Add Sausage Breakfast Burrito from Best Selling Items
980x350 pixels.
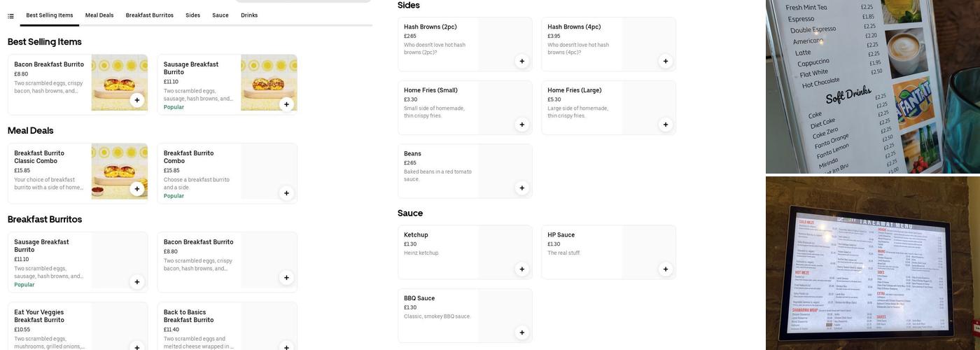click(286, 104)
